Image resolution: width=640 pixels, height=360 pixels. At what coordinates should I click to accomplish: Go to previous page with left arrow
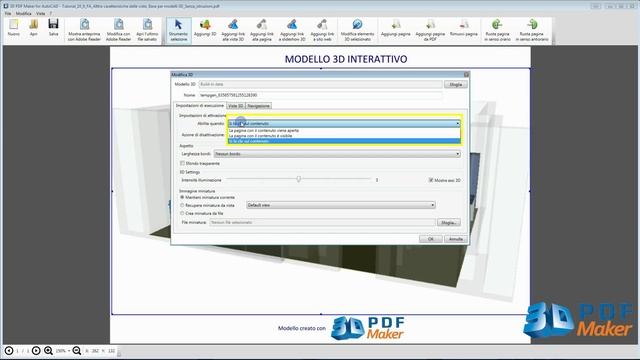click(9, 351)
